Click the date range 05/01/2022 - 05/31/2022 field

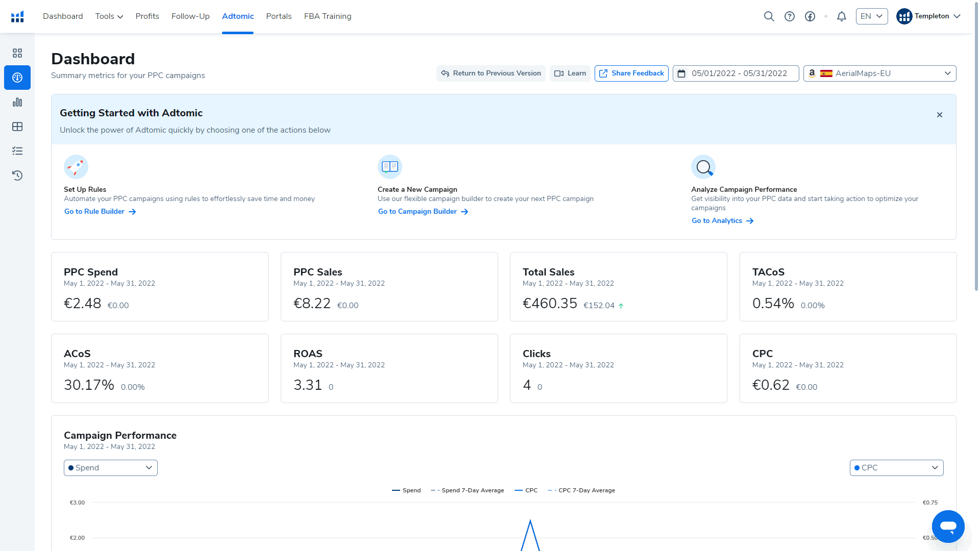coord(736,73)
